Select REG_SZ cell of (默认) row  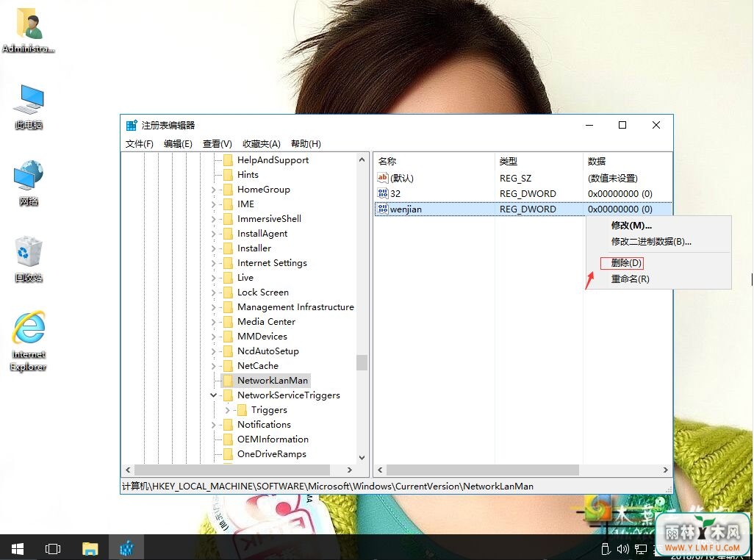[515, 179]
